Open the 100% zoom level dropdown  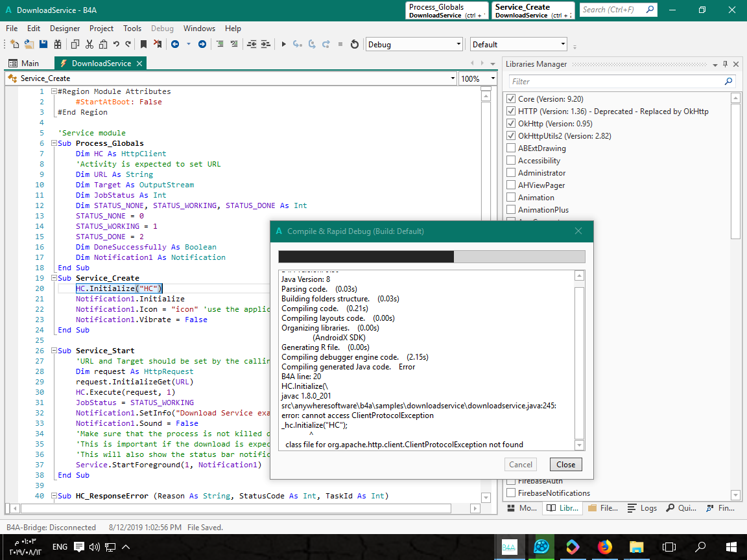click(x=478, y=78)
